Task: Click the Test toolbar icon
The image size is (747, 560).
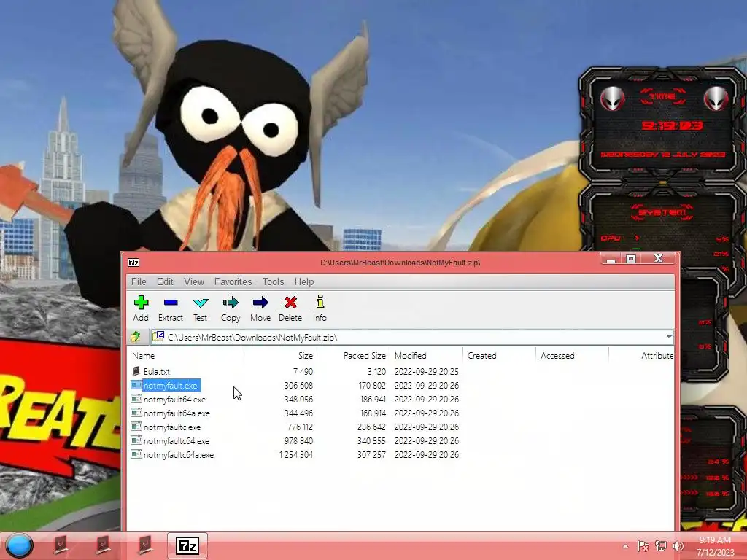Action: click(200, 303)
